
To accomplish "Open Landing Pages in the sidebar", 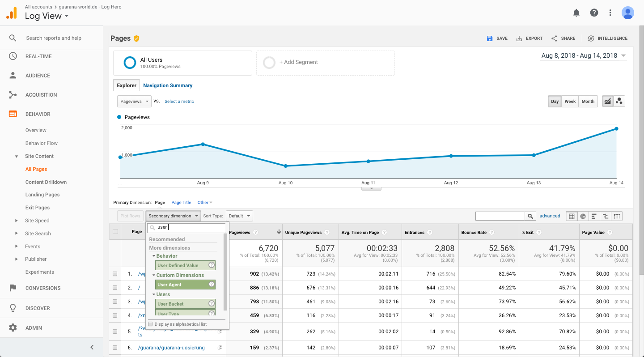I will (x=42, y=195).
